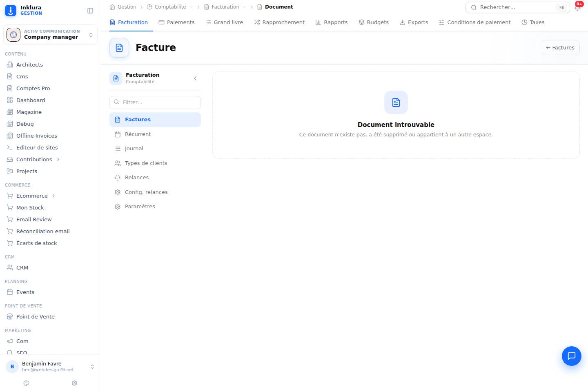This screenshot has height=392, width=588.
Task: Switch to the Grand livre tab
Action: (224, 22)
